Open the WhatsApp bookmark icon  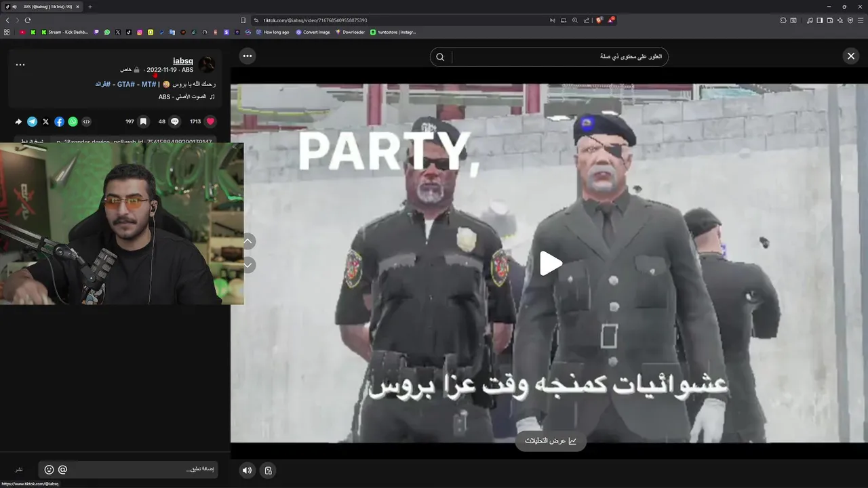coord(107,32)
